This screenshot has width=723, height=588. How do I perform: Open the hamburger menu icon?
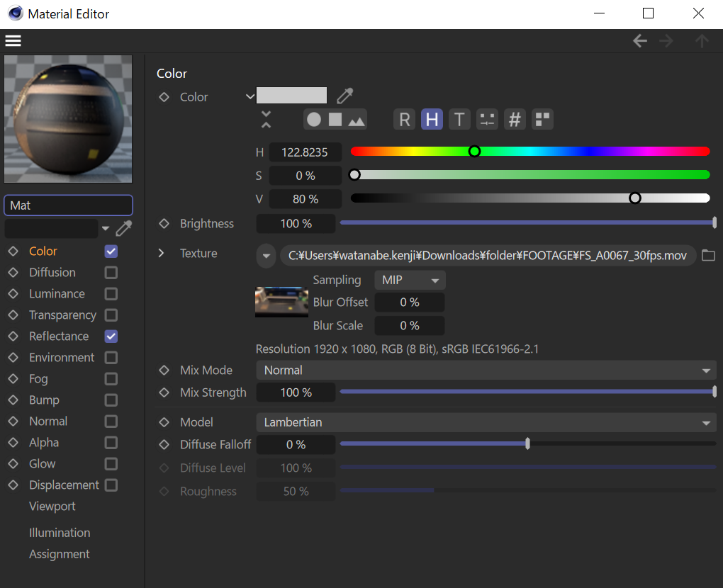[x=13, y=41]
